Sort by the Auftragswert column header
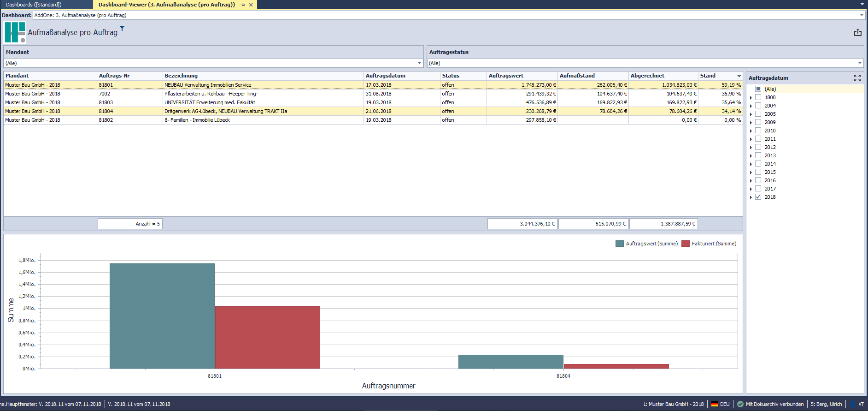This screenshot has height=411, width=868. coord(522,76)
